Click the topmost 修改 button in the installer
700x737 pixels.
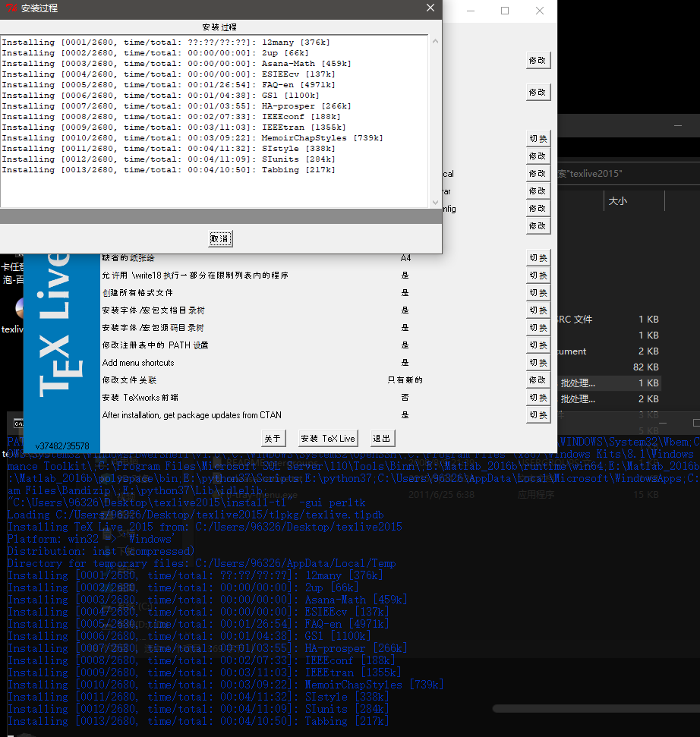(x=538, y=61)
